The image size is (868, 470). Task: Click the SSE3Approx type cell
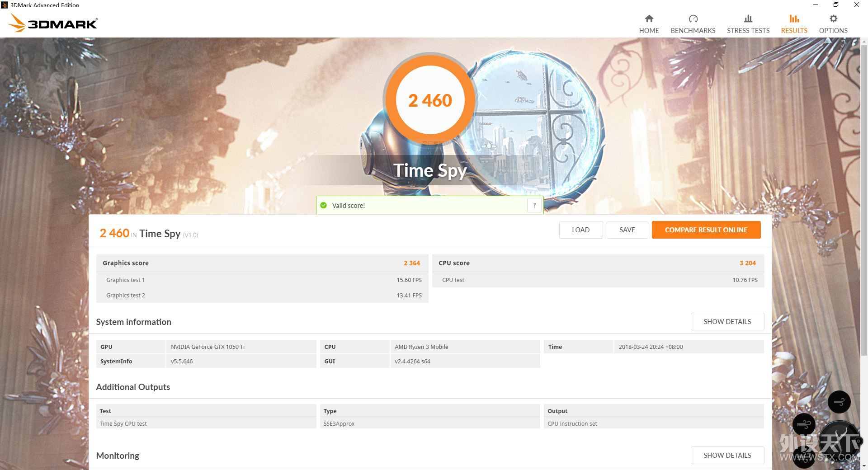tap(430, 423)
